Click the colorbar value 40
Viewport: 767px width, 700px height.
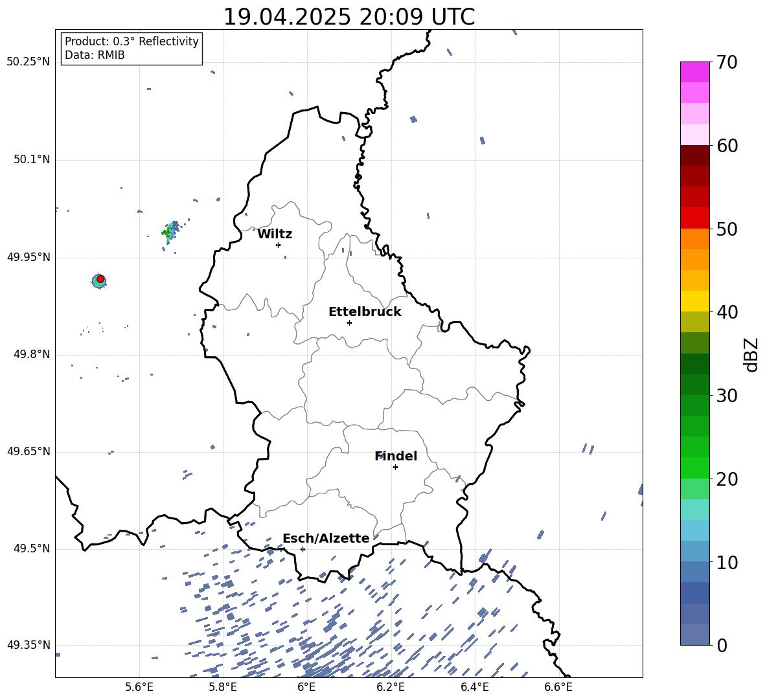coord(727,312)
